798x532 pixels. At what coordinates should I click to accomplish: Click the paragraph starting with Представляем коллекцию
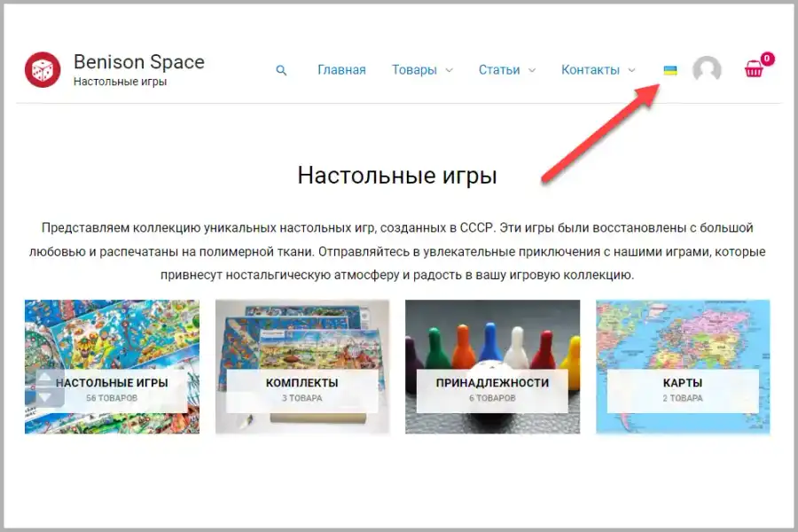pyautogui.click(x=397, y=252)
